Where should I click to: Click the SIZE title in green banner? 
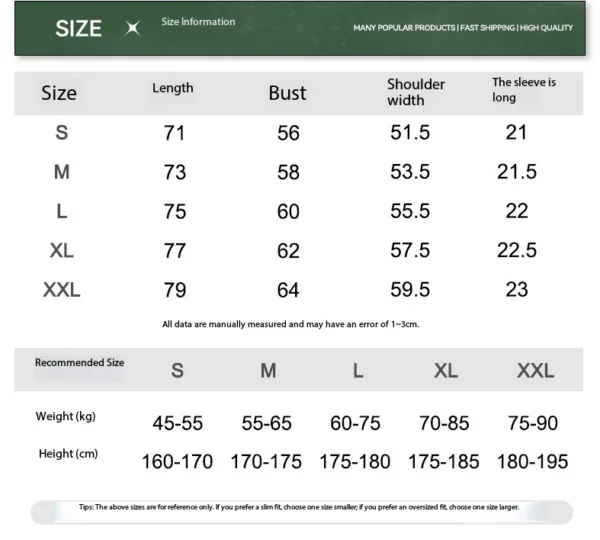point(78,28)
